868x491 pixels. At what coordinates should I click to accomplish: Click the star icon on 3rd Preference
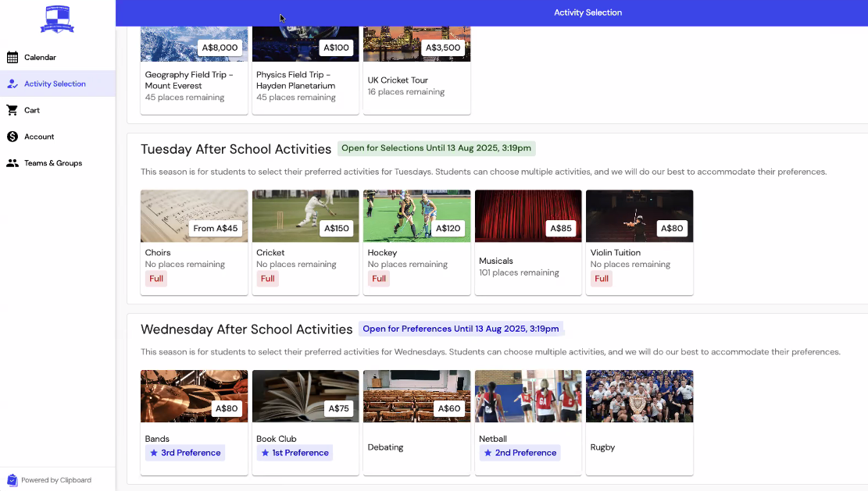(154, 453)
